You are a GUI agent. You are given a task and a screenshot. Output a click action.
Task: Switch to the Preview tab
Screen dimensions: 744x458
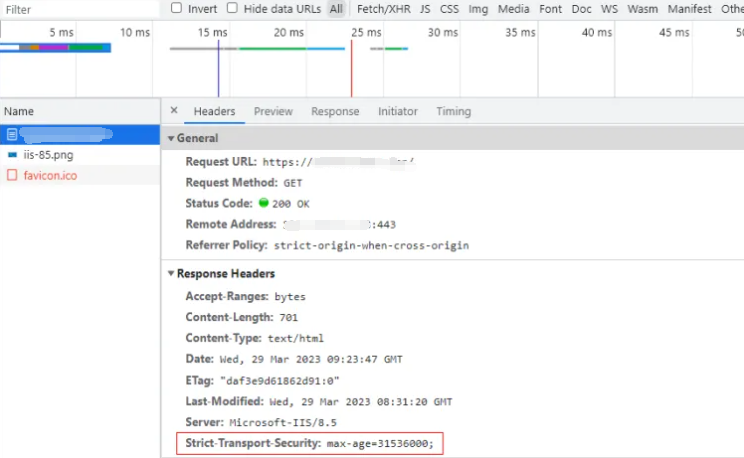[x=273, y=111]
